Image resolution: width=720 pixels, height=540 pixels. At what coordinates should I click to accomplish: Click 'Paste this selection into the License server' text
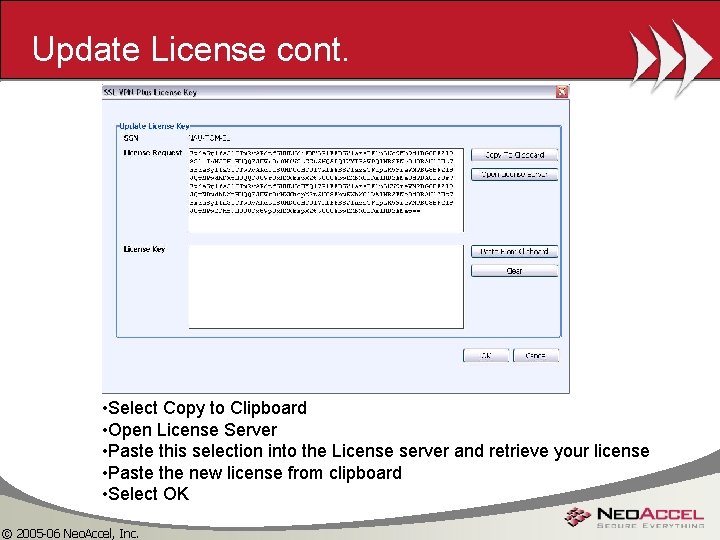pos(278,451)
